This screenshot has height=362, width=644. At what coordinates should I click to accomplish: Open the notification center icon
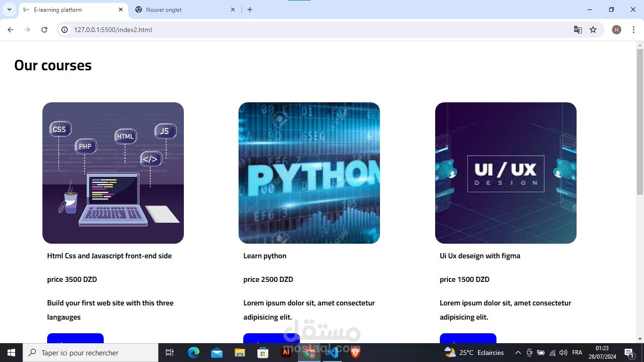(x=629, y=353)
